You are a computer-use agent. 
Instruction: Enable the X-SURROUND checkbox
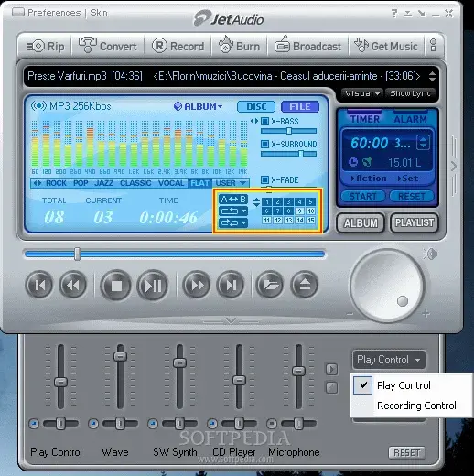(x=264, y=144)
